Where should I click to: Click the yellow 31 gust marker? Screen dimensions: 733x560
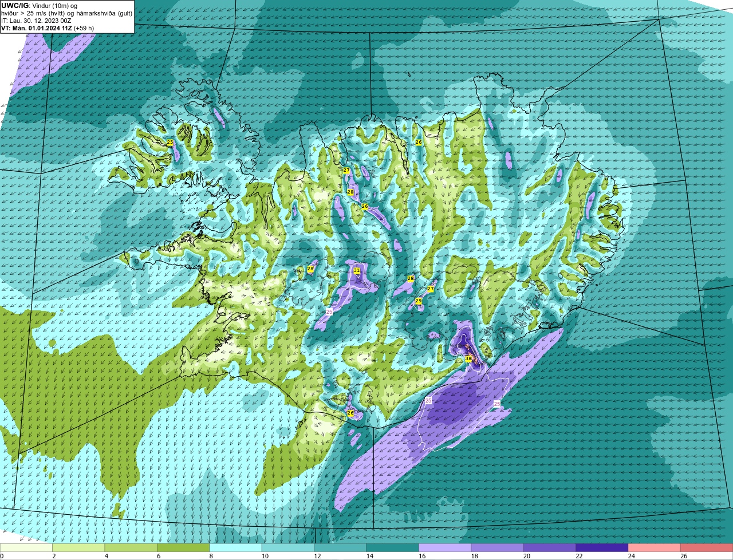coord(357,270)
